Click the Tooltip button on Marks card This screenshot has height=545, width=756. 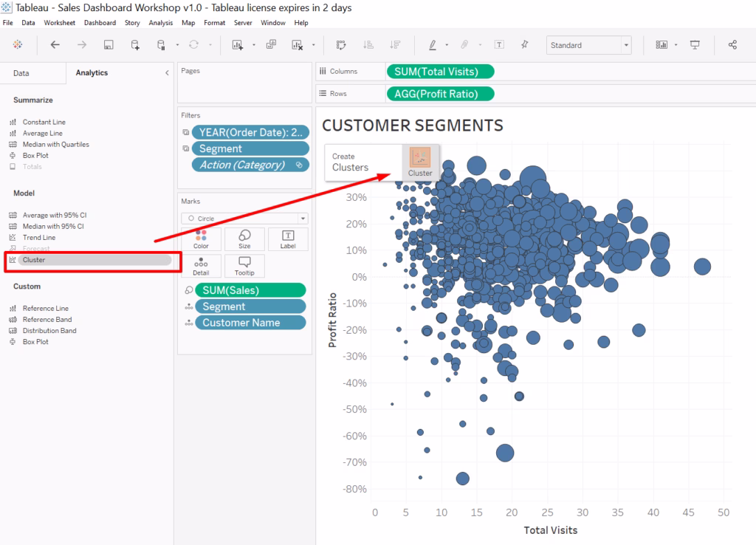(x=244, y=266)
